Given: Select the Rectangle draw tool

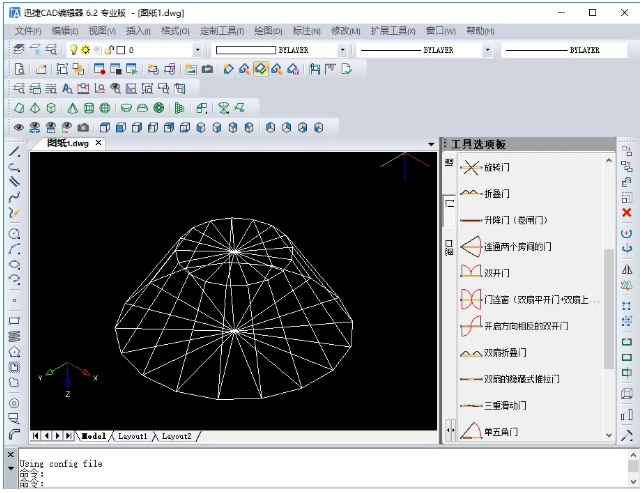Looking at the screenshot, I should pos(14,321).
